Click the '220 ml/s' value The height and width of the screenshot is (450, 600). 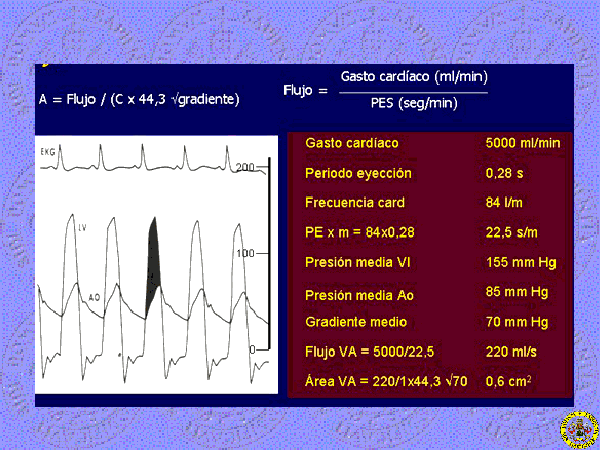511,352
